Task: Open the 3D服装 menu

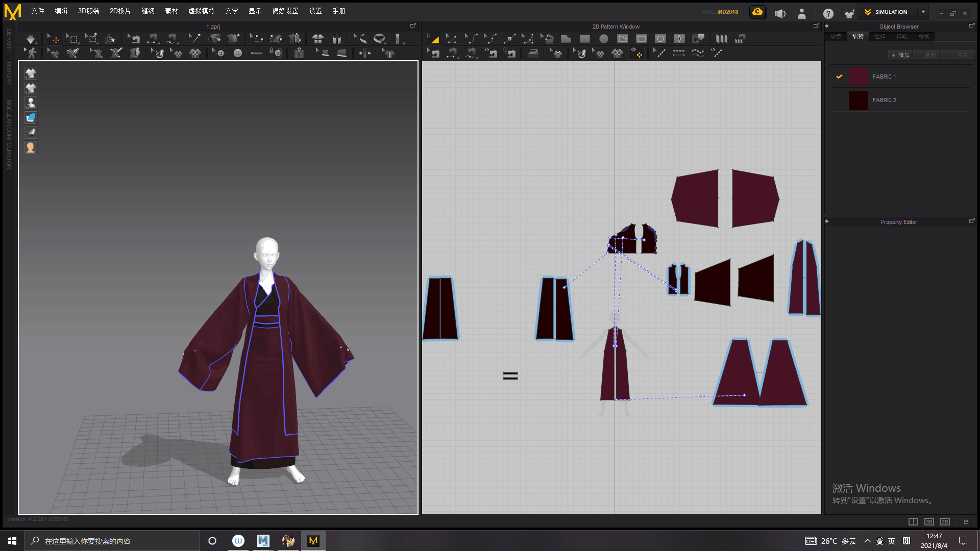Action: coord(88,11)
